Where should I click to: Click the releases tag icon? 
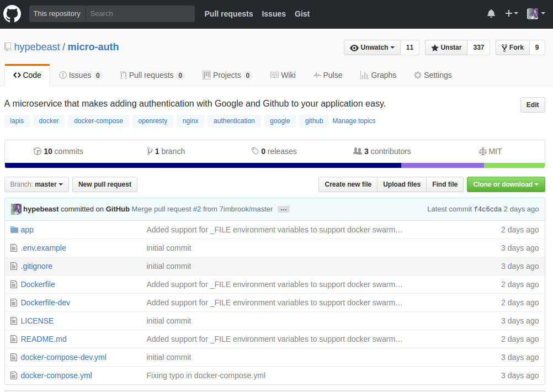tap(255, 151)
